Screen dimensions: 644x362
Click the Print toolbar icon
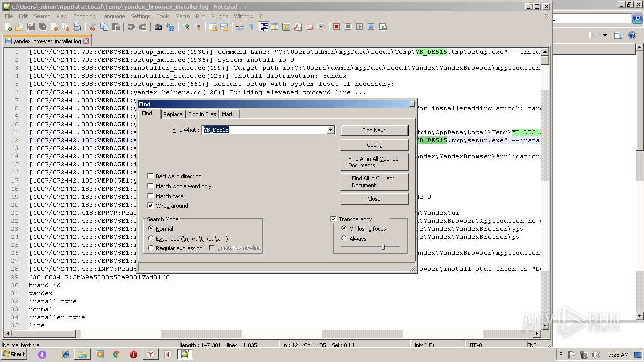[77, 27]
